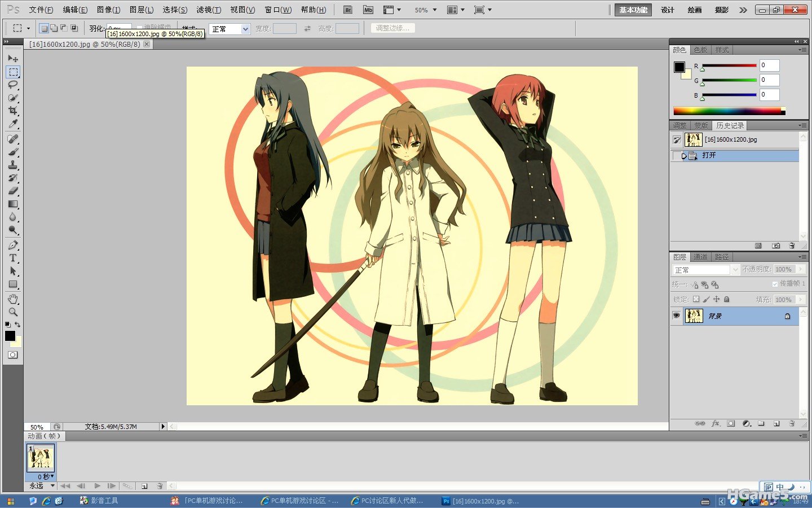Screen dimensions: 812x508
Task: Choose the Subtract from Selection mode
Action: (64, 28)
